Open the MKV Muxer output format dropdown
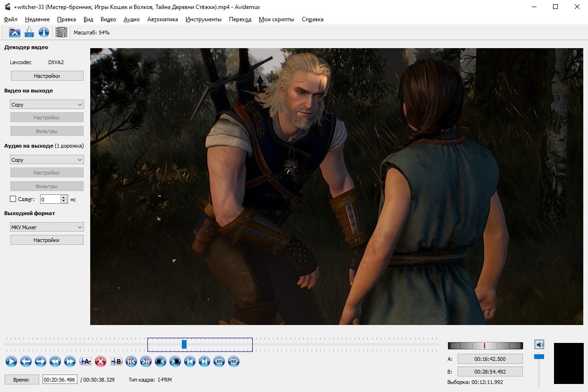This screenshot has width=588, height=392. [x=47, y=227]
